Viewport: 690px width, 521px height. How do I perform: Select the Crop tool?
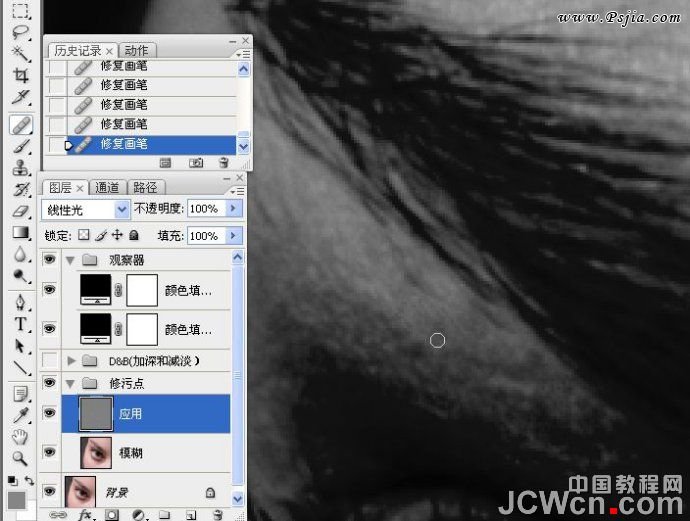point(21,75)
